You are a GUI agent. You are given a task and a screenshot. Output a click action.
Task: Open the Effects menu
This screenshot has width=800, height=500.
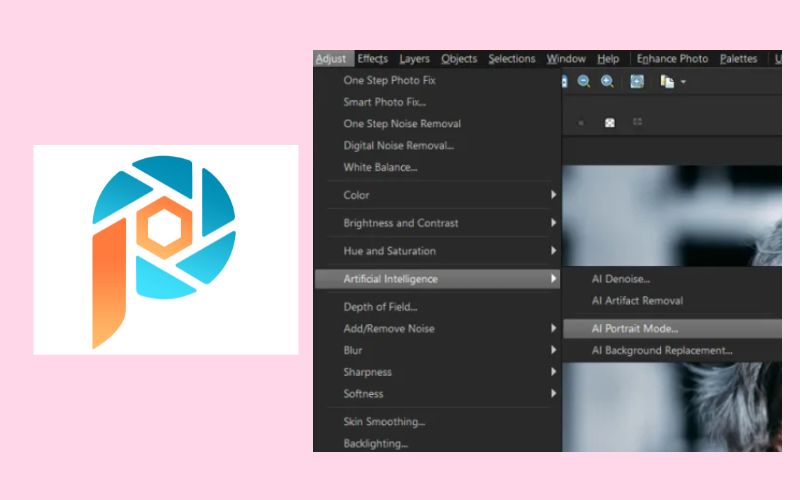pyautogui.click(x=372, y=59)
